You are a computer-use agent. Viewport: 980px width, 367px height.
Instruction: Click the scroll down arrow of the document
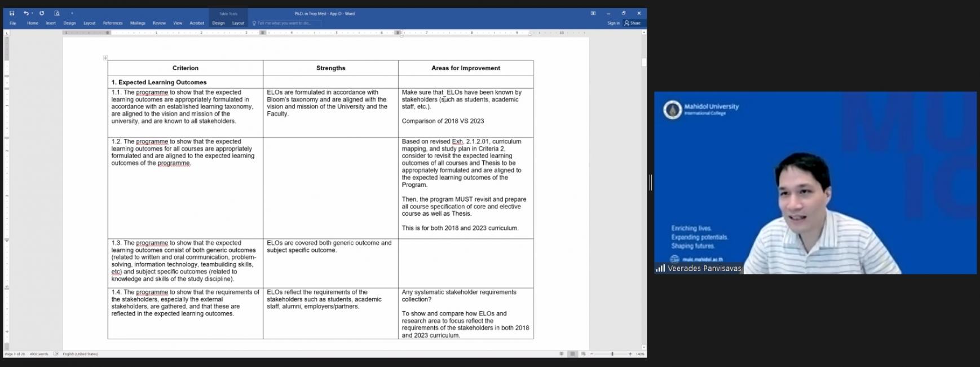(643, 347)
